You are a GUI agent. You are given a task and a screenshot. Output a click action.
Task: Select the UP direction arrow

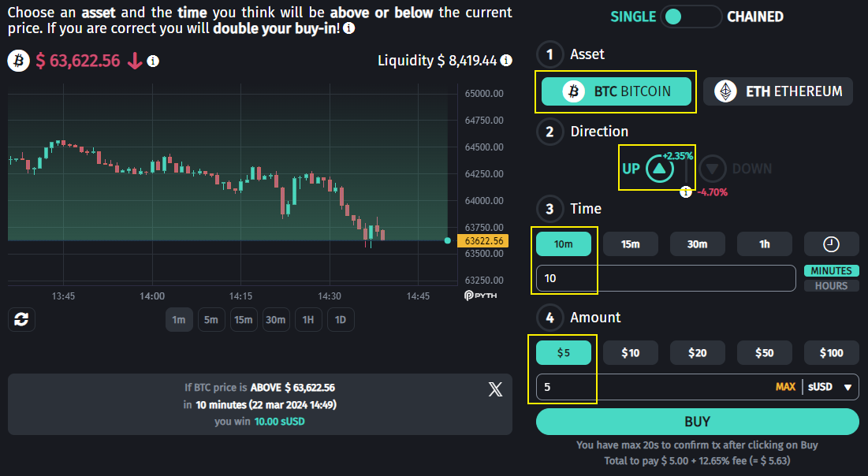(x=659, y=168)
